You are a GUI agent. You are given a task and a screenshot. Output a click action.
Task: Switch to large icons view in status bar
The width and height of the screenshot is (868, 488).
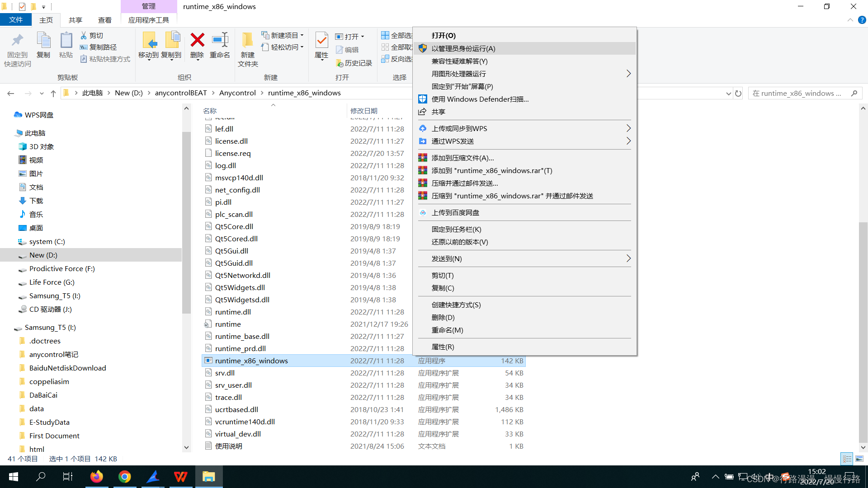tap(859, 459)
